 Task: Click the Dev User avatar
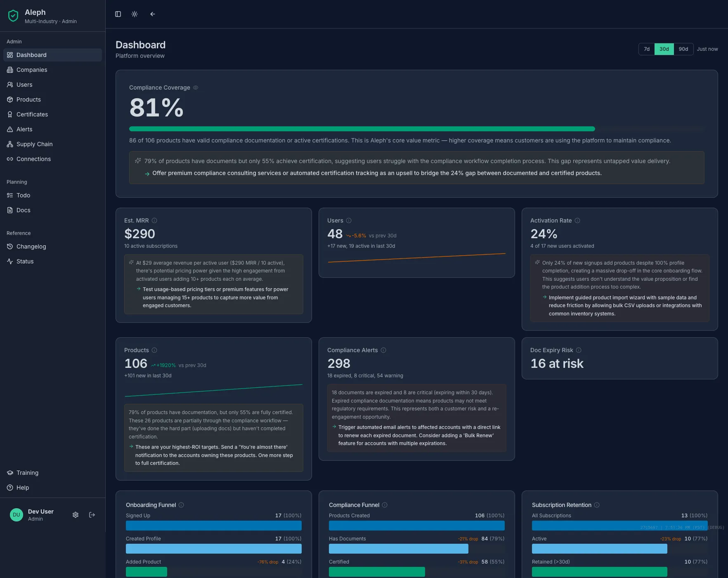tap(16, 515)
